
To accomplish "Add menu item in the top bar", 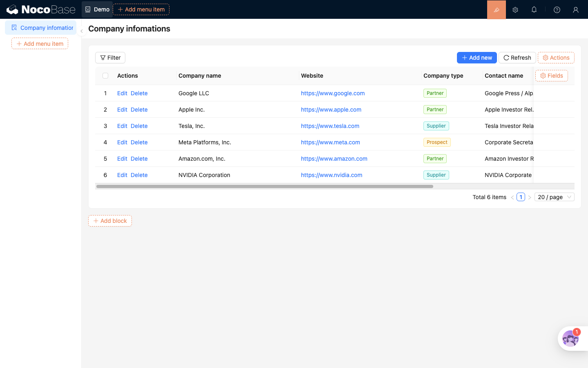I will point(141,9).
